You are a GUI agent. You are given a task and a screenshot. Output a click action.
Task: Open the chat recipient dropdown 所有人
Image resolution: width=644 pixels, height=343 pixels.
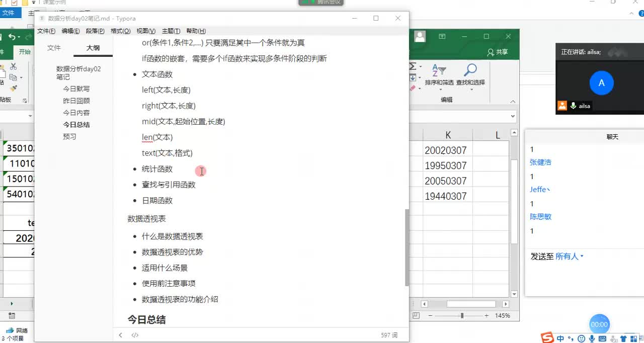tap(570, 256)
